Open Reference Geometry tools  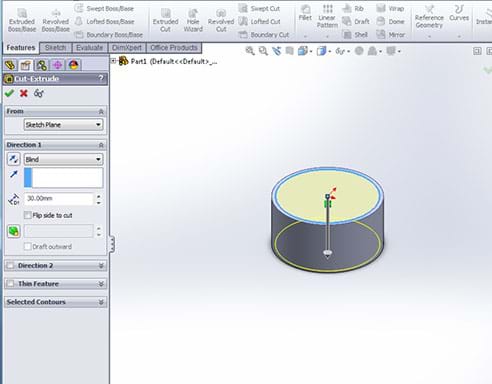pyautogui.click(x=429, y=17)
